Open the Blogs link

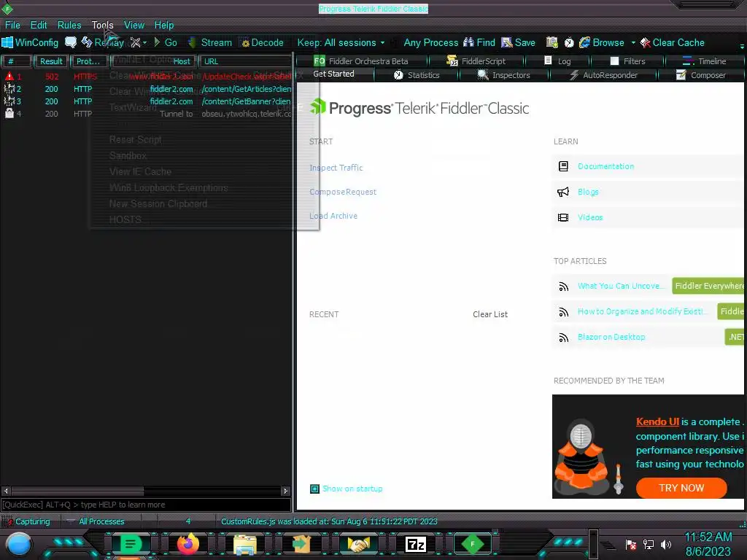(x=588, y=192)
